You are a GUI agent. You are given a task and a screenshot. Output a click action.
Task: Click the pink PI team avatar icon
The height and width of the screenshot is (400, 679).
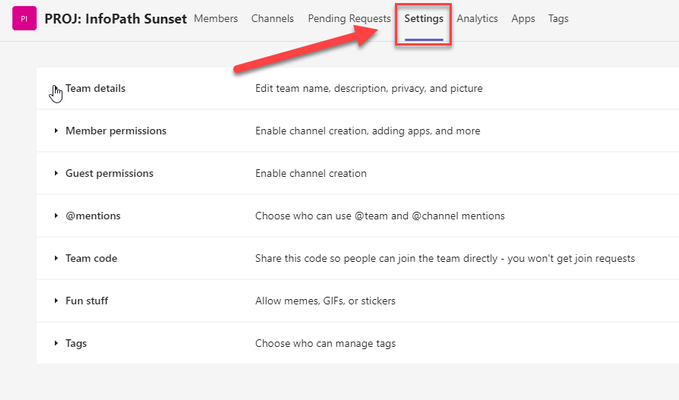(24, 19)
